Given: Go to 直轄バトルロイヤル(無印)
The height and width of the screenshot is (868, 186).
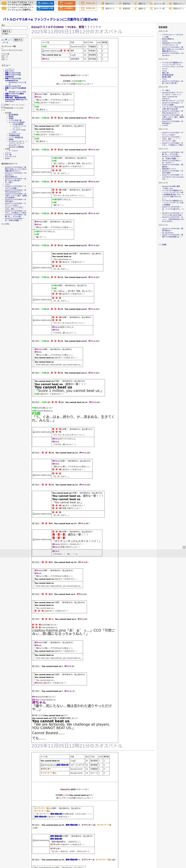Looking at the screenshot, I should pyautogui.click(x=14, y=94).
